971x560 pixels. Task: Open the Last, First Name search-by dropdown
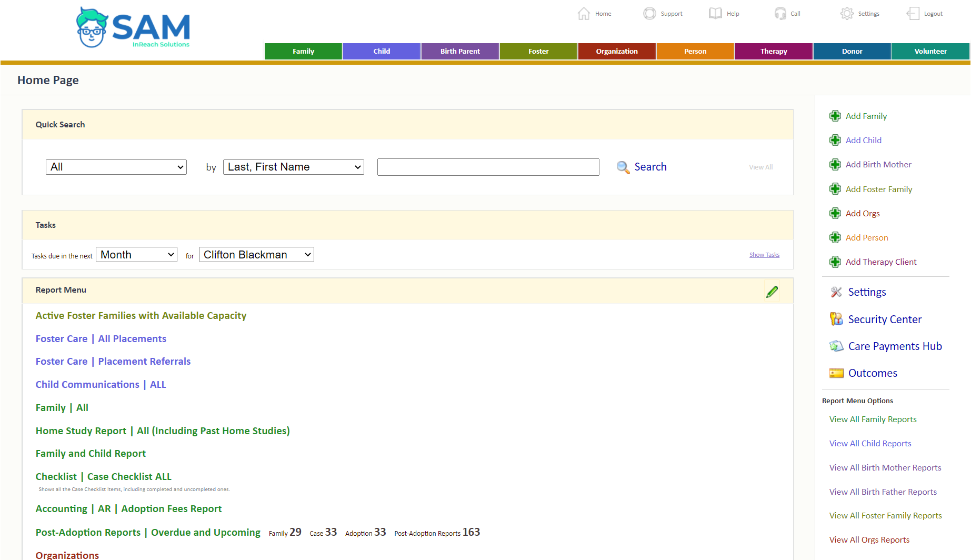[x=293, y=167]
